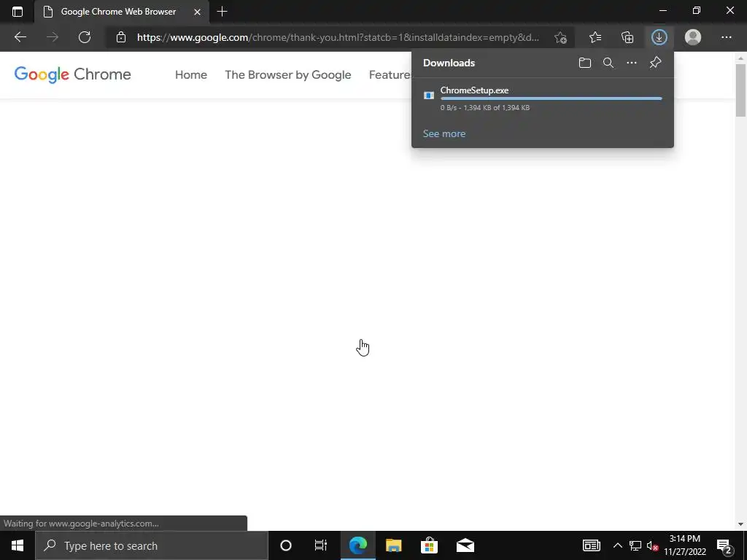747x560 pixels.
Task: Refresh the current page
Action: pos(85,37)
